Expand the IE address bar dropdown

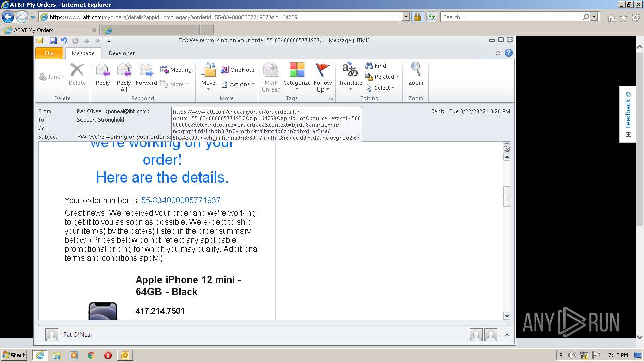point(406,17)
